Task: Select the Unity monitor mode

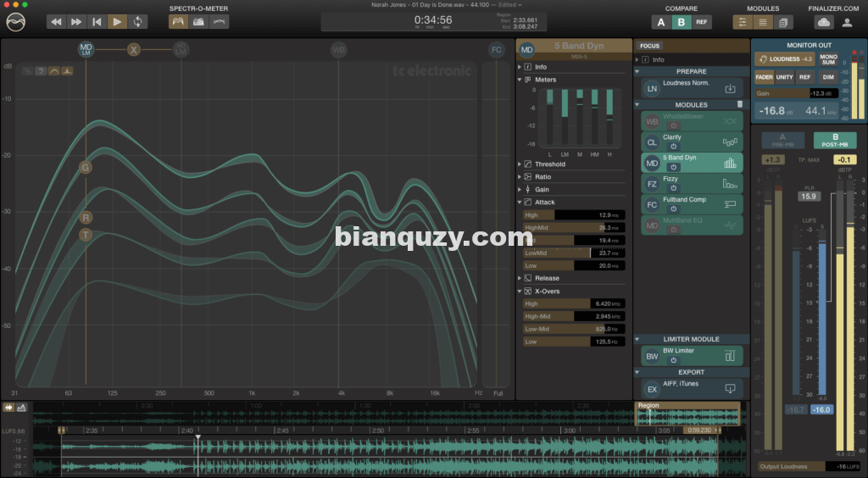Action: pyautogui.click(x=784, y=77)
